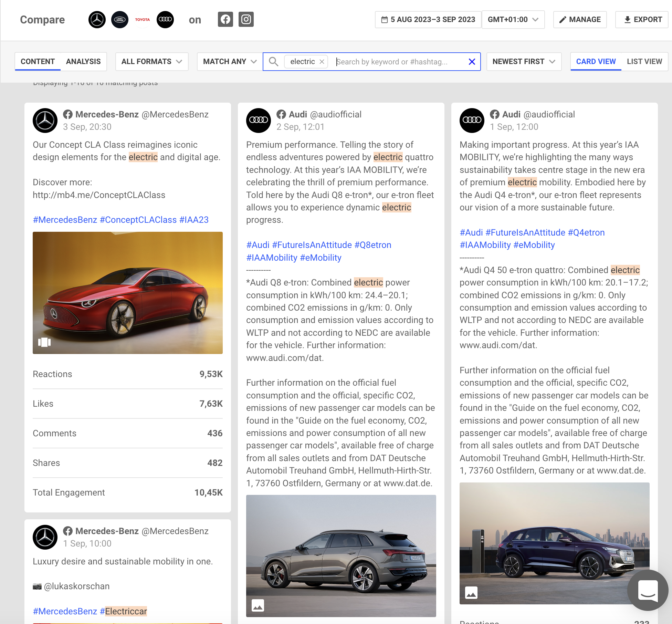Open the chat support widget
Viewport: 672px width, 624px height.
[x=648, y=590]
